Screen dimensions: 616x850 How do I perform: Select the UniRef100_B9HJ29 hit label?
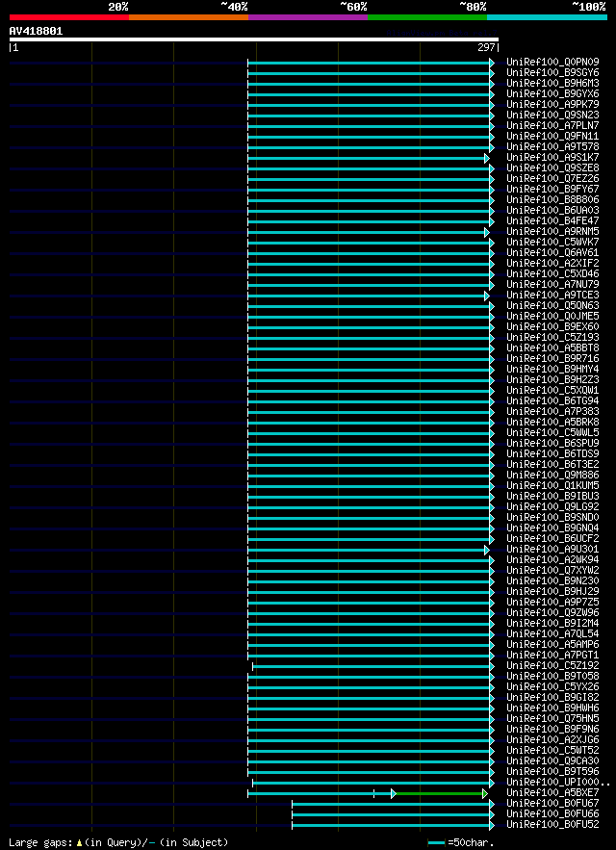[553, 591]
